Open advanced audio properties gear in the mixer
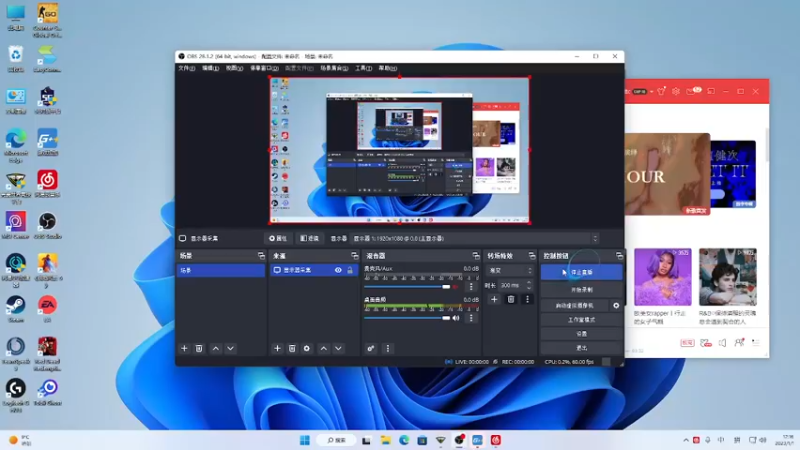Viewport: 800px width, 450px height. pos(371,348)
